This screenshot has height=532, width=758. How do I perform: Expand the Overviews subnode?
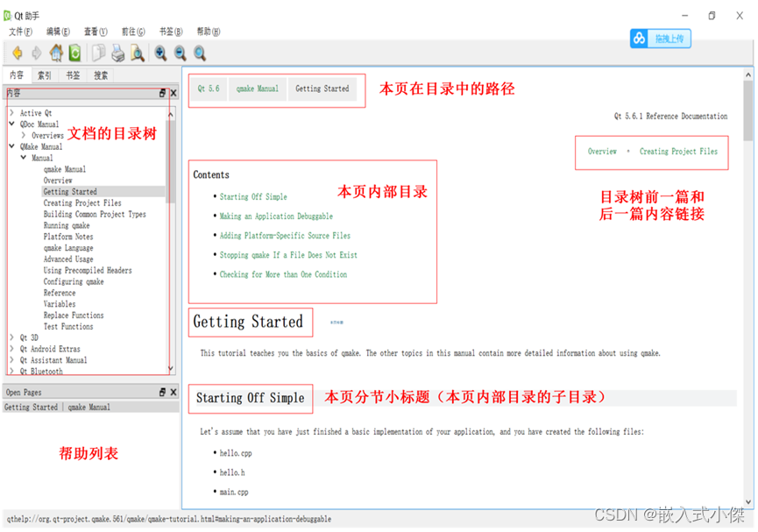24,135
